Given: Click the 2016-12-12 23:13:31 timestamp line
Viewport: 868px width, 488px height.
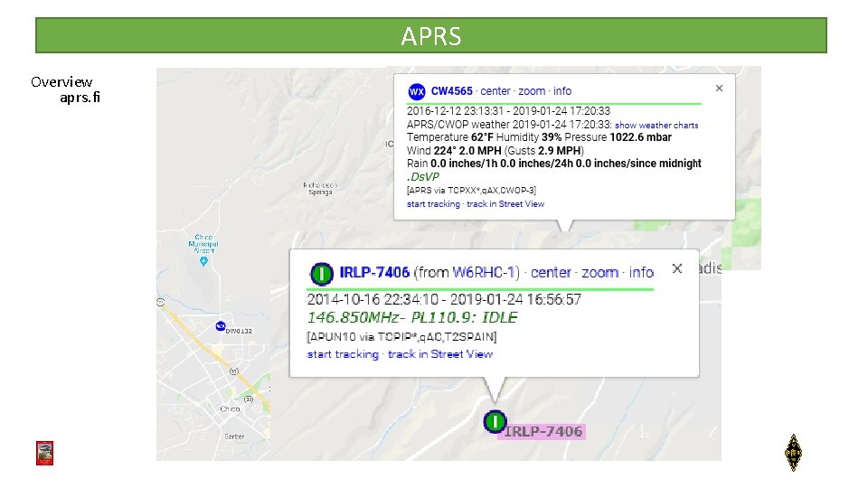Looking at the screenshot, I should 508,111.
